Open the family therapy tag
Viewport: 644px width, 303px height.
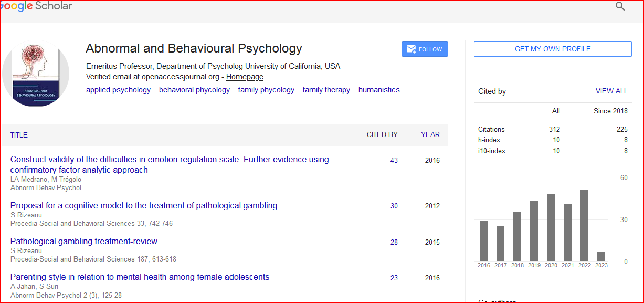326,90
